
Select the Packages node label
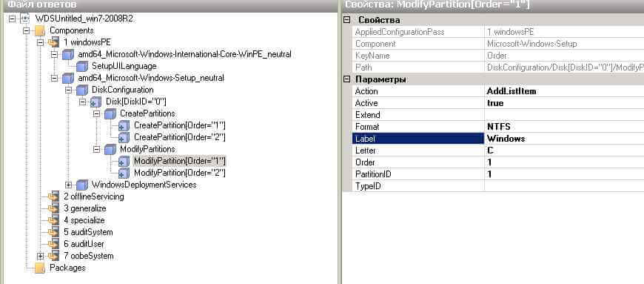[68, 268]
